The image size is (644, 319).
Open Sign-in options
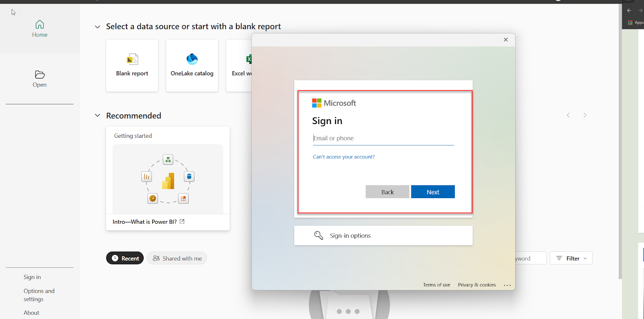[383, 236]
